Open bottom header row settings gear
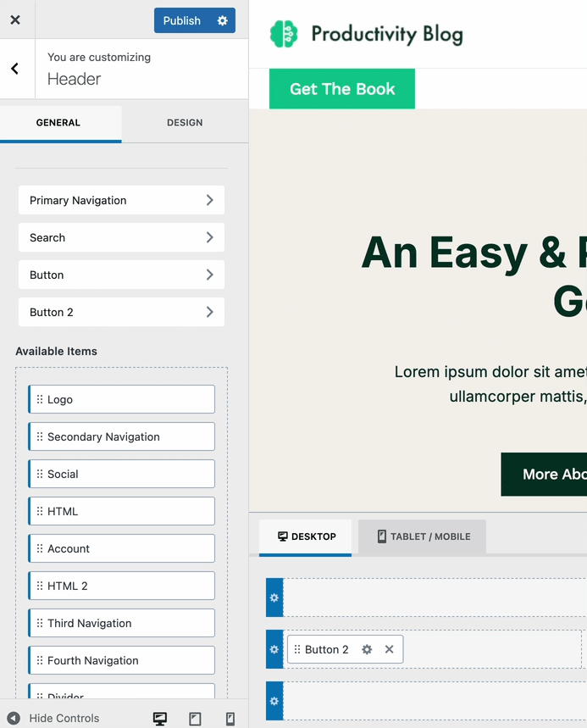The height and width of the screenshot is (728, 587). pyautogui.click(x=274, y=701)
